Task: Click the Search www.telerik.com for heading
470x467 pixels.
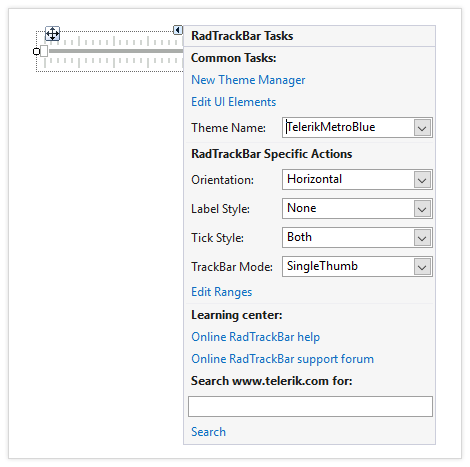Action: (x=271, y=381)
